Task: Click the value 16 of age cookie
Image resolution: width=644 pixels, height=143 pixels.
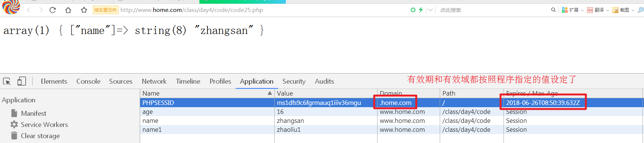Action: tap(280, 112)
